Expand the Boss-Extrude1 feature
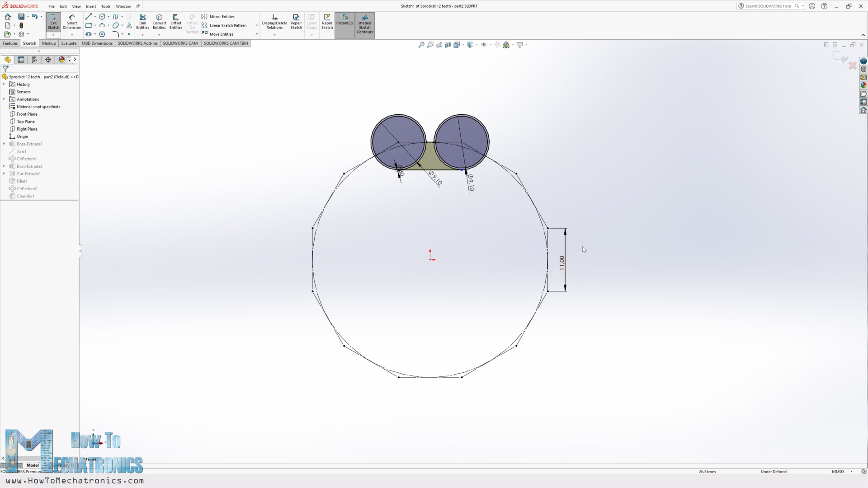The width and height of the screenshot is (868, 488). [x=4, y=144]
